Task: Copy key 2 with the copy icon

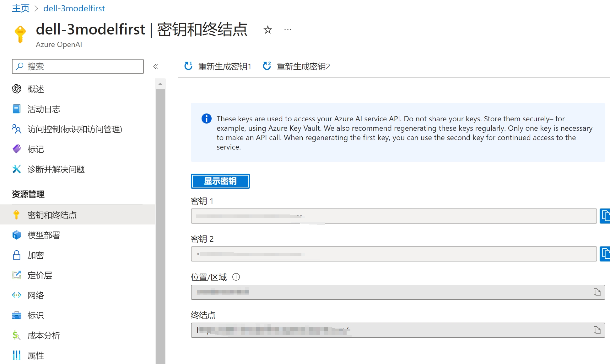Action: [x=605, y=254]
